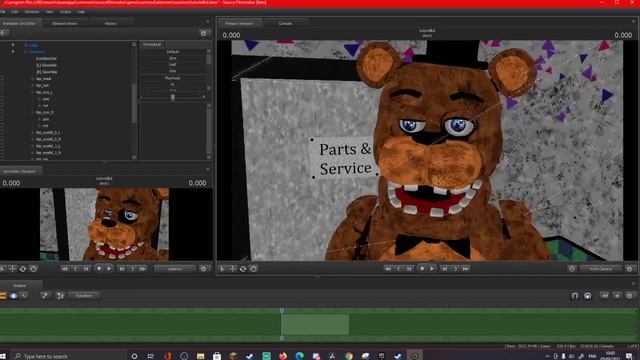The width and height of the screenshot is (640, 360).
Task: Expand the fas_mask tree node
Action: click(33, 79)
